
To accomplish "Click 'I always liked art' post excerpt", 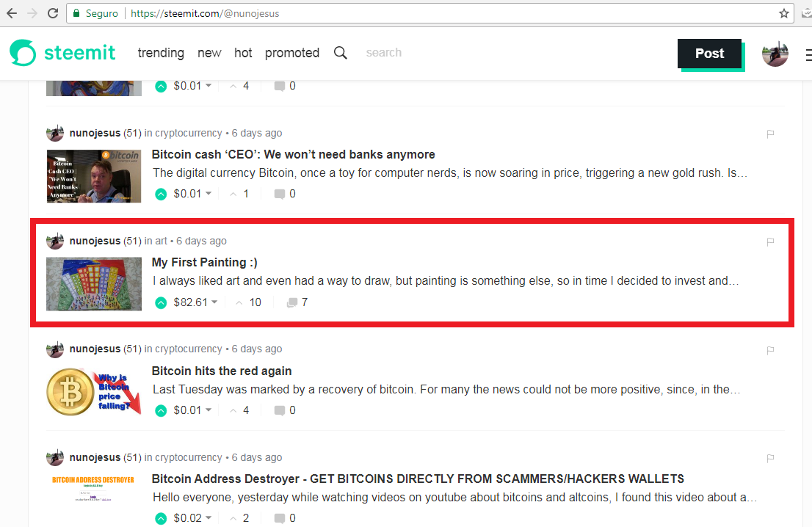I will click(446, 281).
